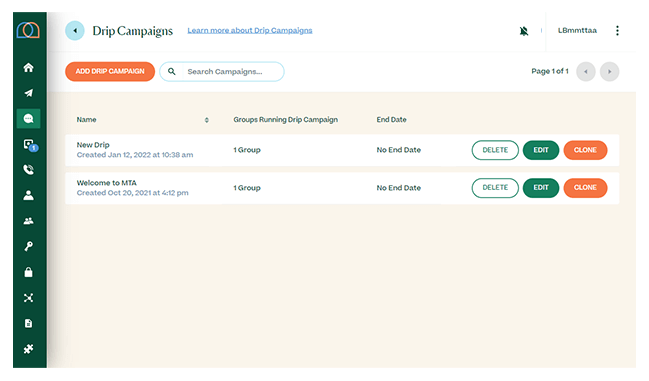Click the New Drip campaign name

pyautogui.click(x=93, y=145)
